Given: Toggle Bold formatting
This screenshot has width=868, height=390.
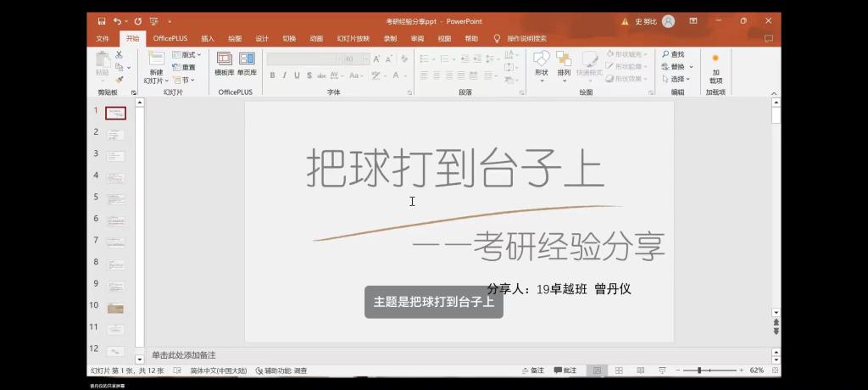Looking at the screenshot, I should coord(272,75).
